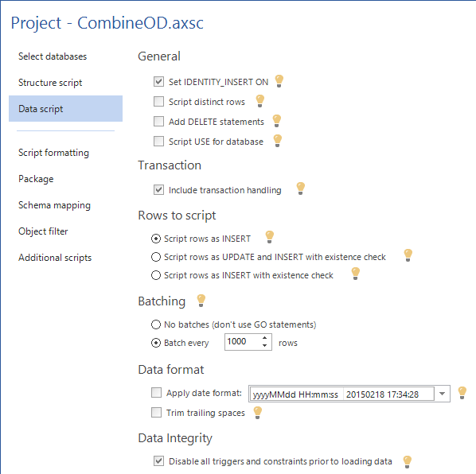Viewport: 476px width, 474px height.
Task: Show hint for Trim trailing spaces
Action: coord(257,413)
